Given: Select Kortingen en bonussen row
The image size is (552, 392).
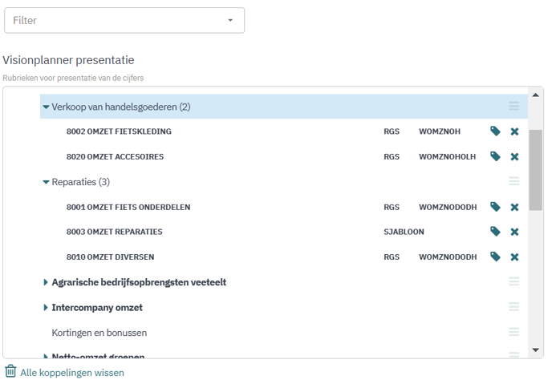Looking at the screenshot, I should (99, 332).
